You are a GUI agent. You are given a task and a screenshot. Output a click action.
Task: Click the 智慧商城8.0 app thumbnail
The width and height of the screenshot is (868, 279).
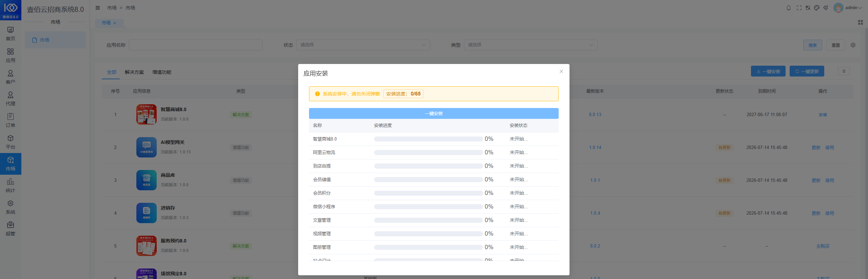(x=147, y=114)
